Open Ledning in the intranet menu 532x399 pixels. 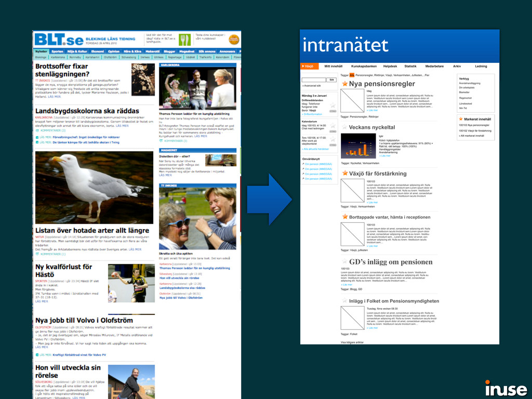pyautogui.click(x=481, y=66)
